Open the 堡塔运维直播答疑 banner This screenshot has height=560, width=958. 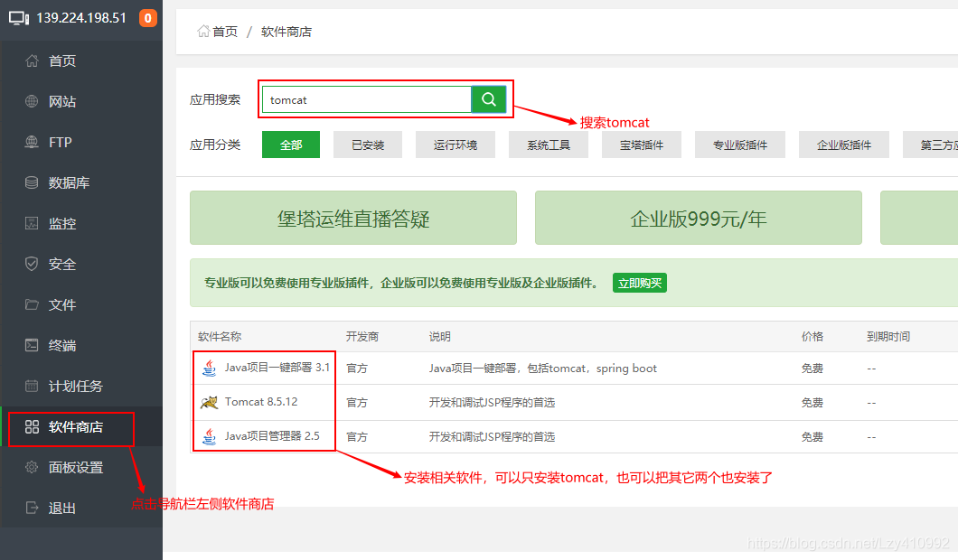click(353, 218)
